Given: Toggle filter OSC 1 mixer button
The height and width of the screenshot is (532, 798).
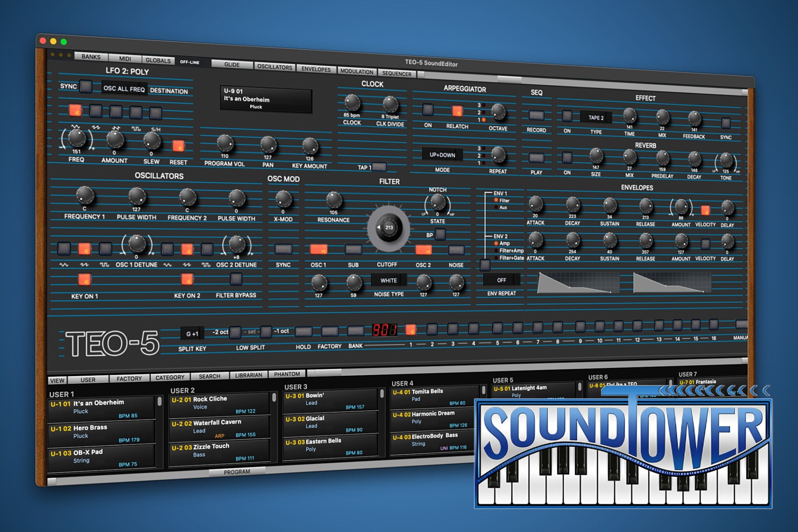Looking at the screenshot, I should click(x=318, y=249).
